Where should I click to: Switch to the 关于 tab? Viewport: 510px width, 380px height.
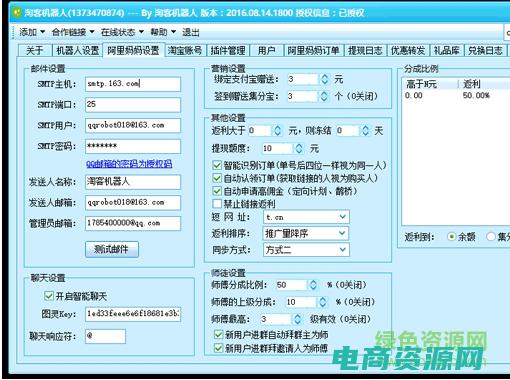[x=35, y=50]
